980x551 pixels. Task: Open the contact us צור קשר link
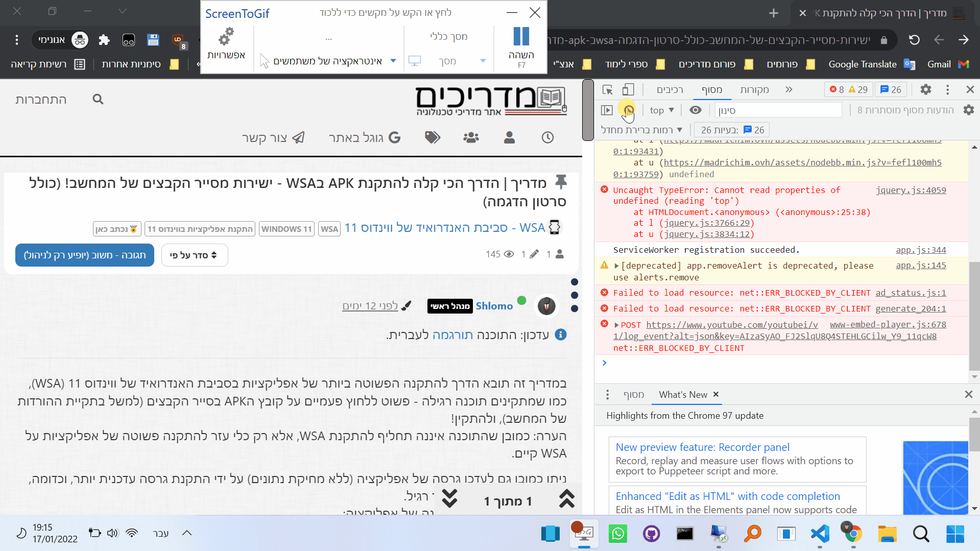click(x=273, y=137)
